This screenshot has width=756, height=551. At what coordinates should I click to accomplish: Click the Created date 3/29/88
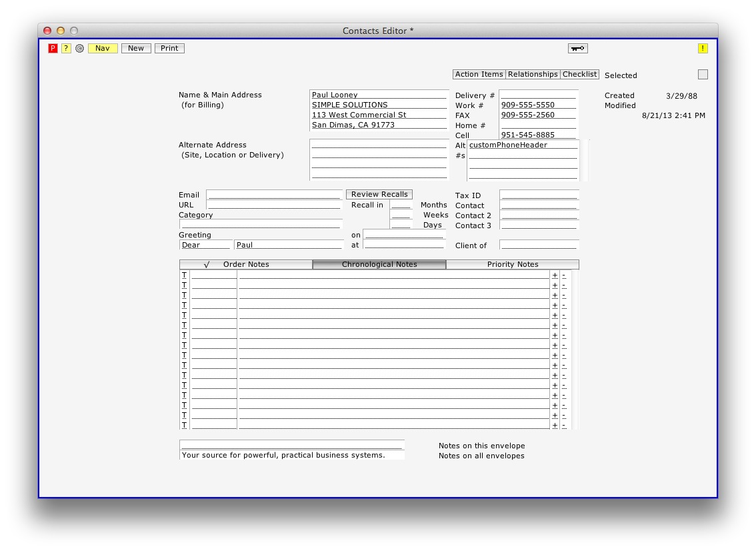pos(682,95)
